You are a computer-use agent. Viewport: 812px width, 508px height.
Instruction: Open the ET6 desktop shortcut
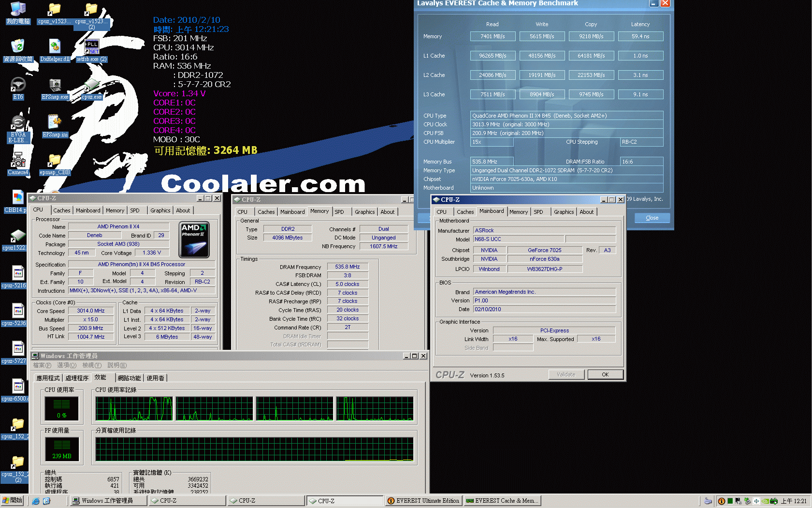(x=18, y=88)
